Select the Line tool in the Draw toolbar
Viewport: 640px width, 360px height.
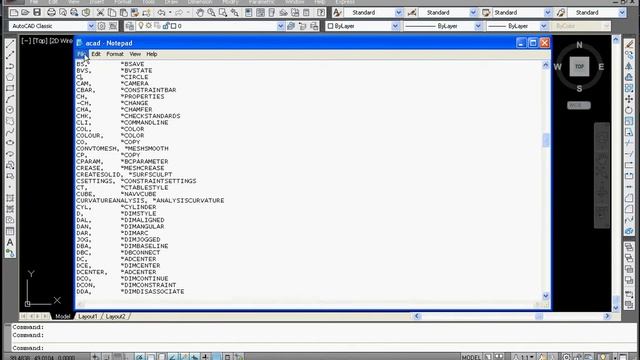[x=10, y=44]
